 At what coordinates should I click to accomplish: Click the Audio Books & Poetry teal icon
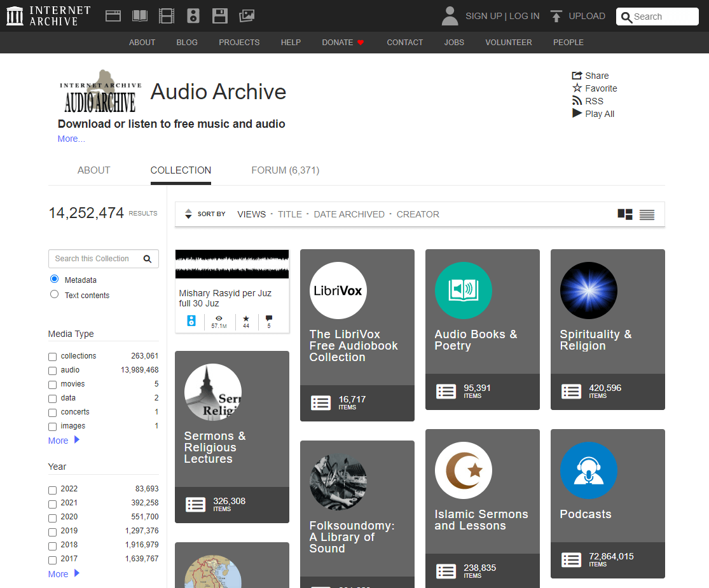[464, 291]
